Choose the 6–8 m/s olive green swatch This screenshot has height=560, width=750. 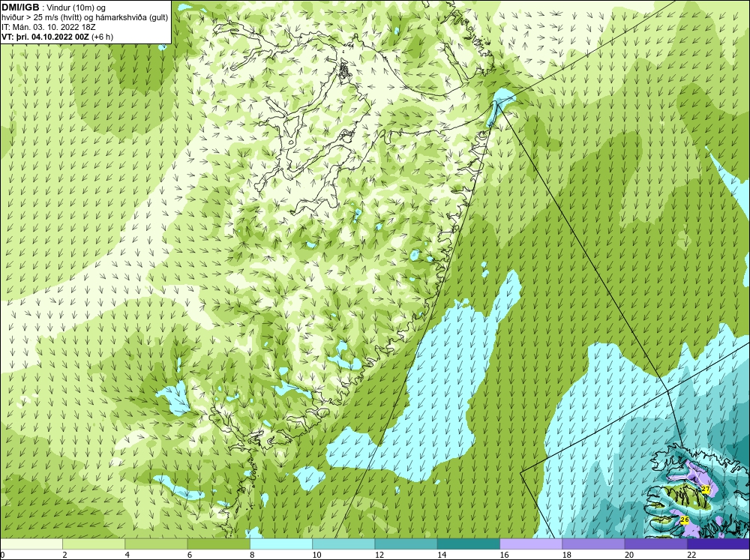218,544
